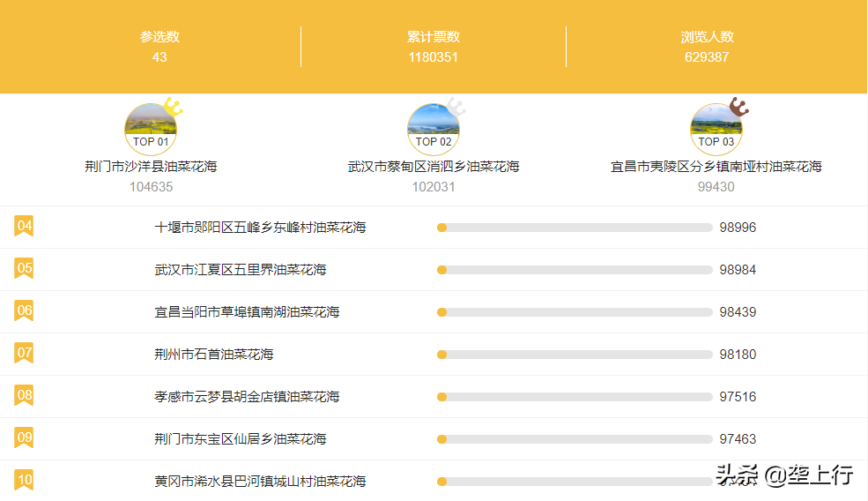Screen dimensions: 868x501
Task: Click the vote progress bar showing 98180
Action: click(575, 354)
